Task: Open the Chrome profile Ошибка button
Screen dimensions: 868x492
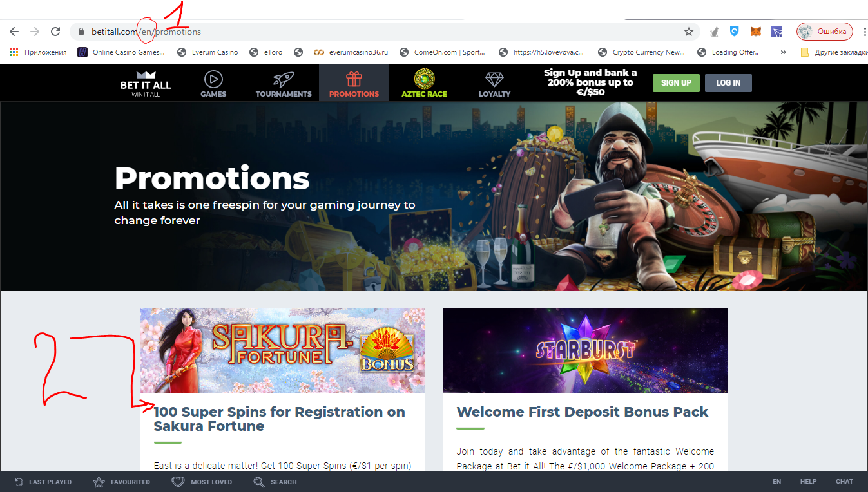Action: [x=825, y=32]
